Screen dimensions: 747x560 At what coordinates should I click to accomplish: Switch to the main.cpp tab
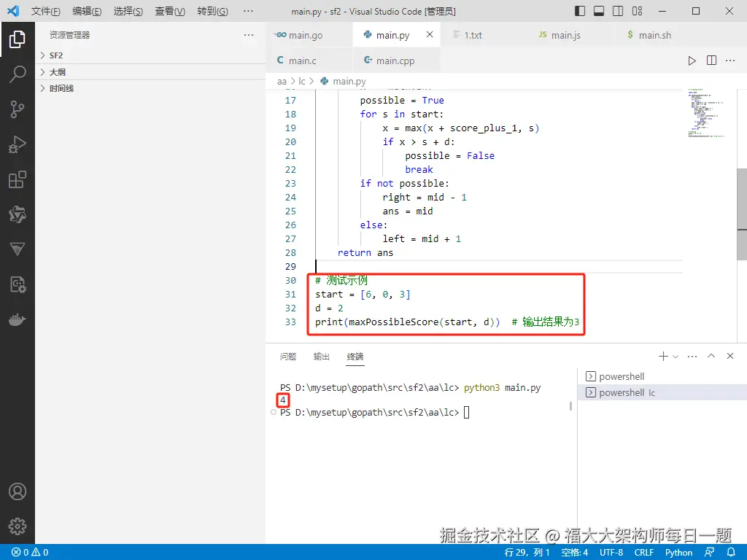[396, 61]
